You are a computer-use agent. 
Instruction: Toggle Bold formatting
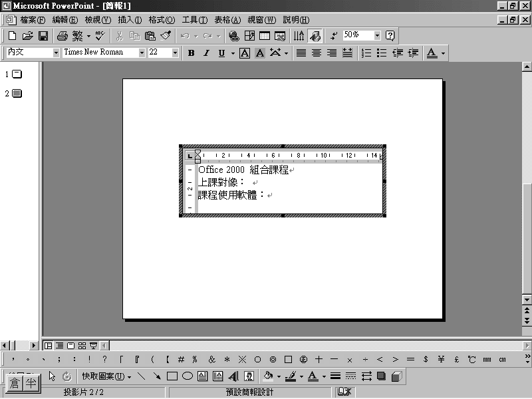[191, 53]
